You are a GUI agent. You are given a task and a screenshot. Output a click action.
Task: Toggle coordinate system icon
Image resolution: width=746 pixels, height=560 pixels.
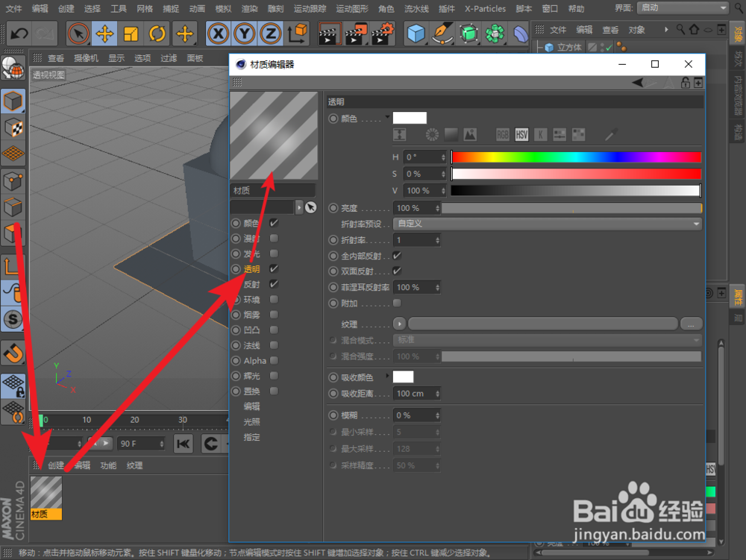[298, 34]
